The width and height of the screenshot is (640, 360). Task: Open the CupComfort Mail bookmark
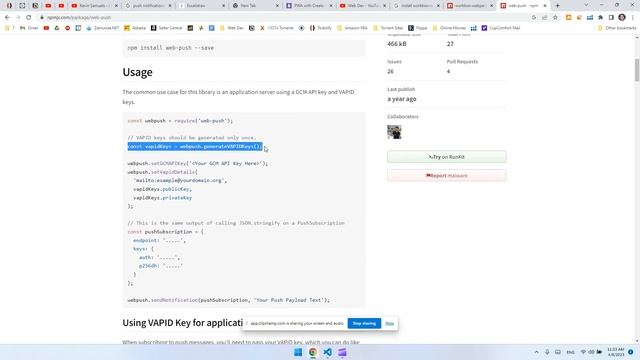501,28
